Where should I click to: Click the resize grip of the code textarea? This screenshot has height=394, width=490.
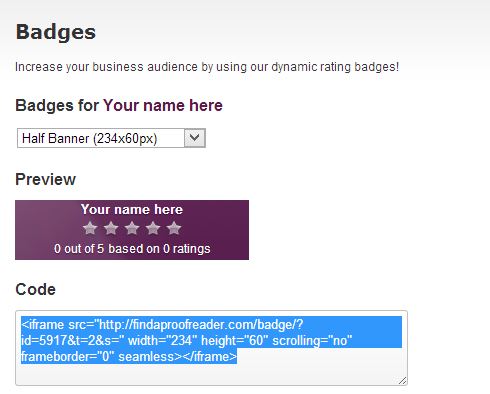(402, 380)
